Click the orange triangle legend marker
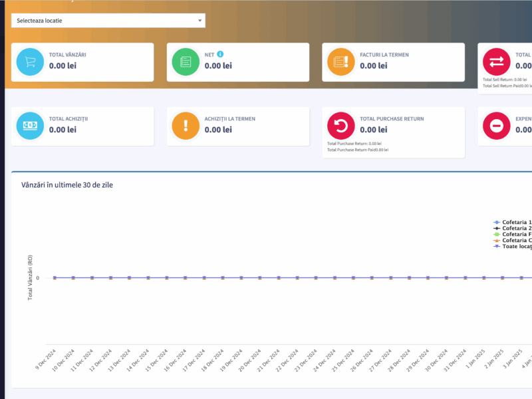 496,240
